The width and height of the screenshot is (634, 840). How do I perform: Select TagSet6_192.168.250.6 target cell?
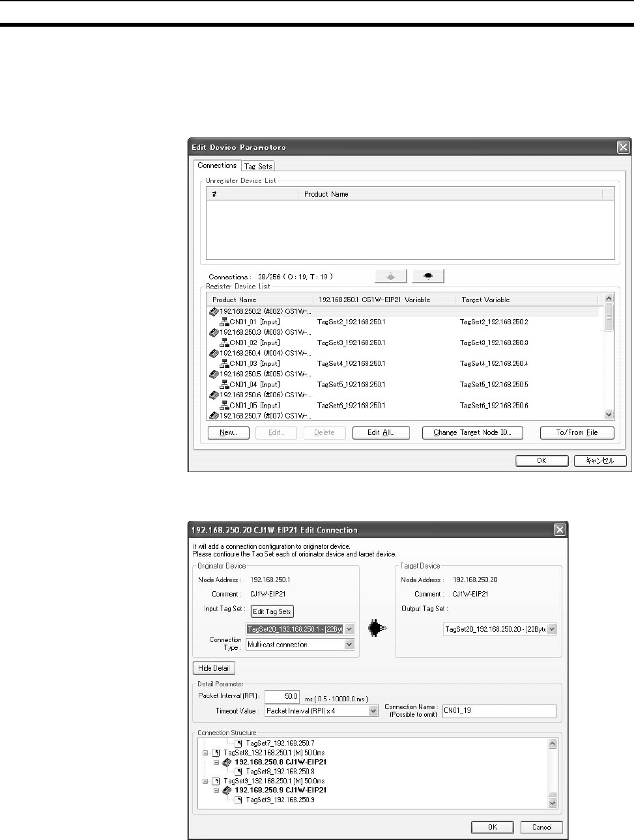(494, 405)
